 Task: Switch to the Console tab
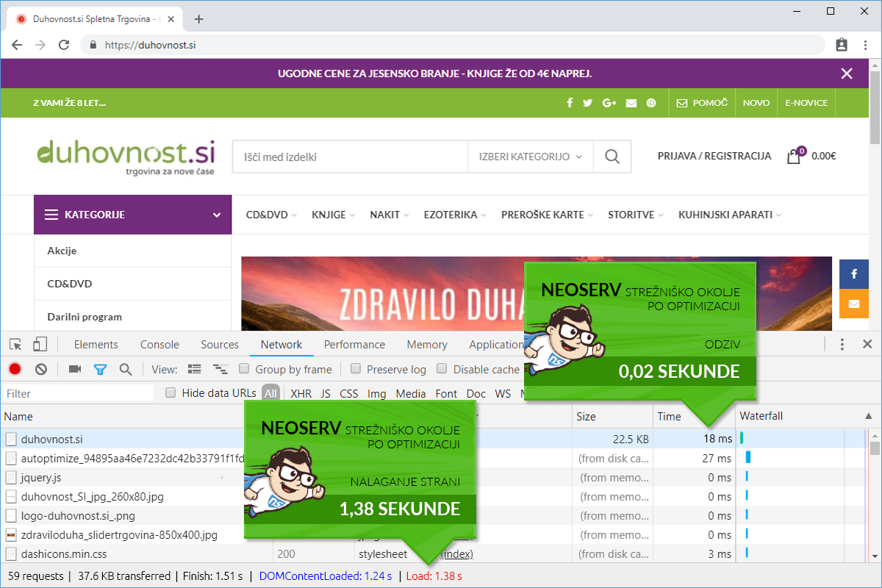coord(159,344)
